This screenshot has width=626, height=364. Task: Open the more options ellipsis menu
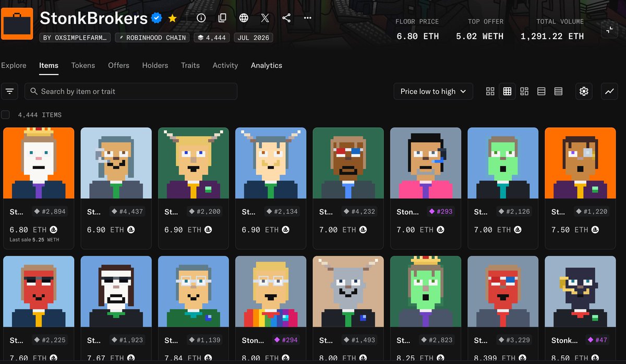[307, 18]
